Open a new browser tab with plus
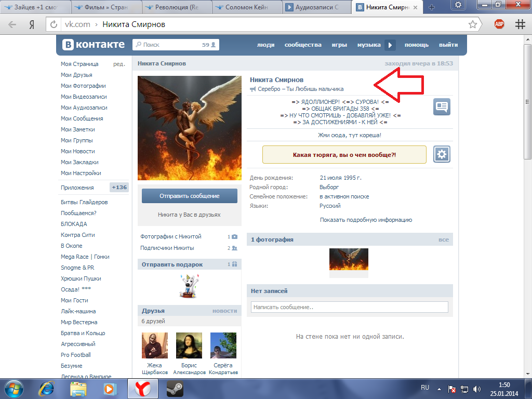 tap(432, 7)
